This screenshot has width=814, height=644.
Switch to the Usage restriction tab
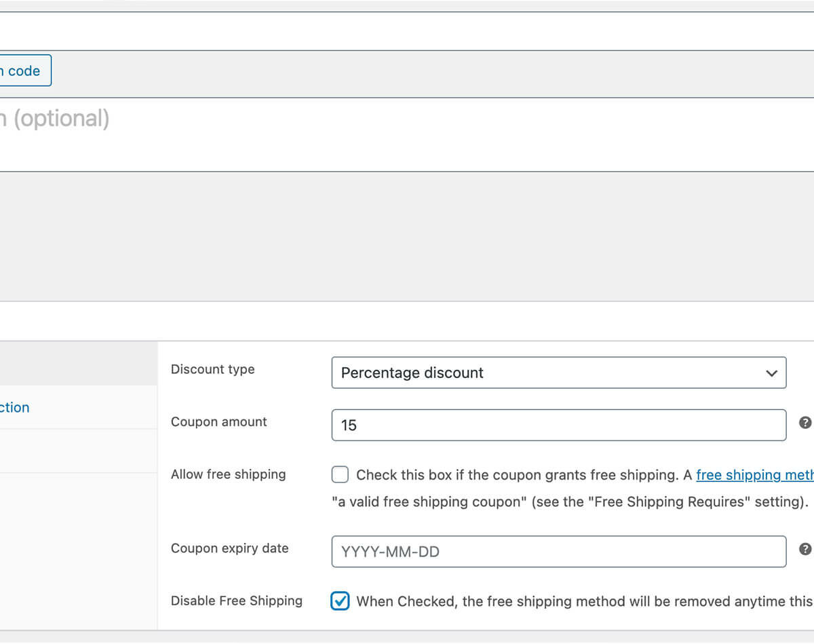15,407
